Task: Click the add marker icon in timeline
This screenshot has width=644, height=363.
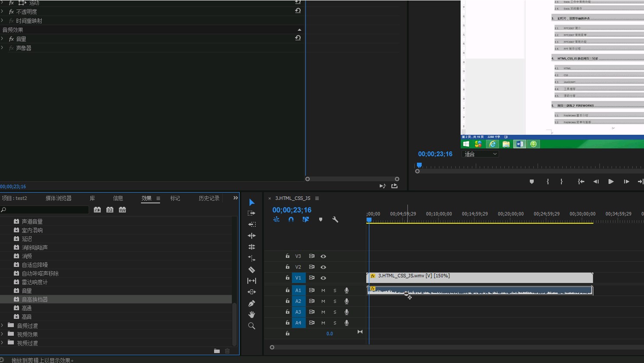Action: pos(320,219)
